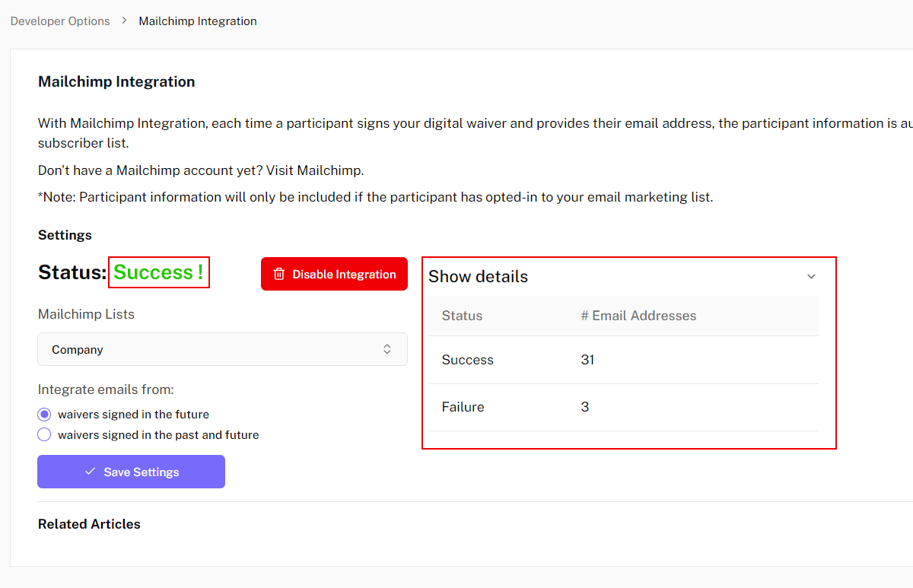Image resolution: width=913 pixels, height=588 pixels.
Task: Click the checkmark icon on Save Settings
Action: [x=91, y=472]
